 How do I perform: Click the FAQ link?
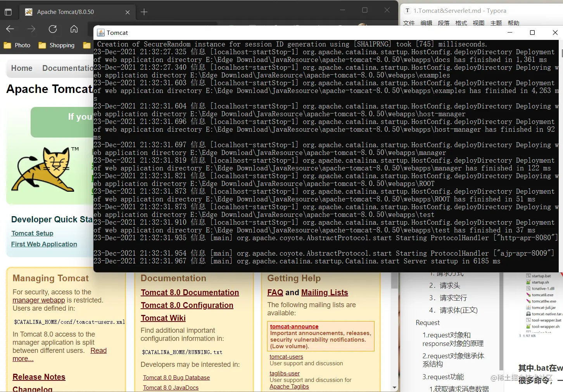275,292
